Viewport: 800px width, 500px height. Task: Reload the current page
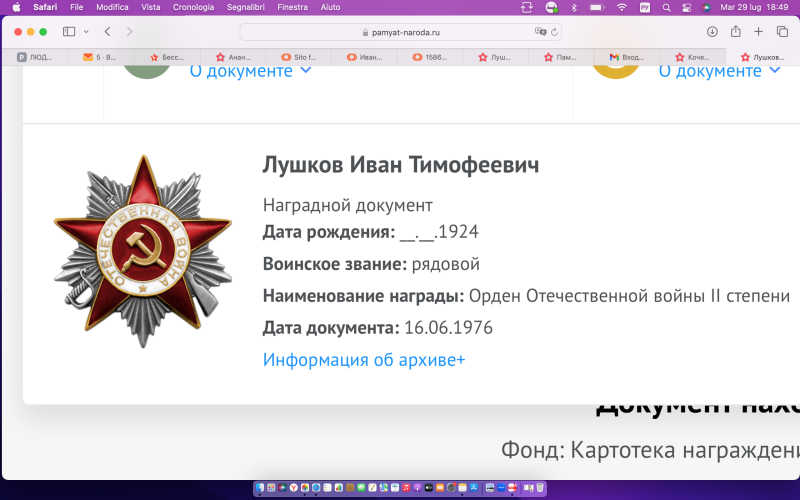point(554,32)
